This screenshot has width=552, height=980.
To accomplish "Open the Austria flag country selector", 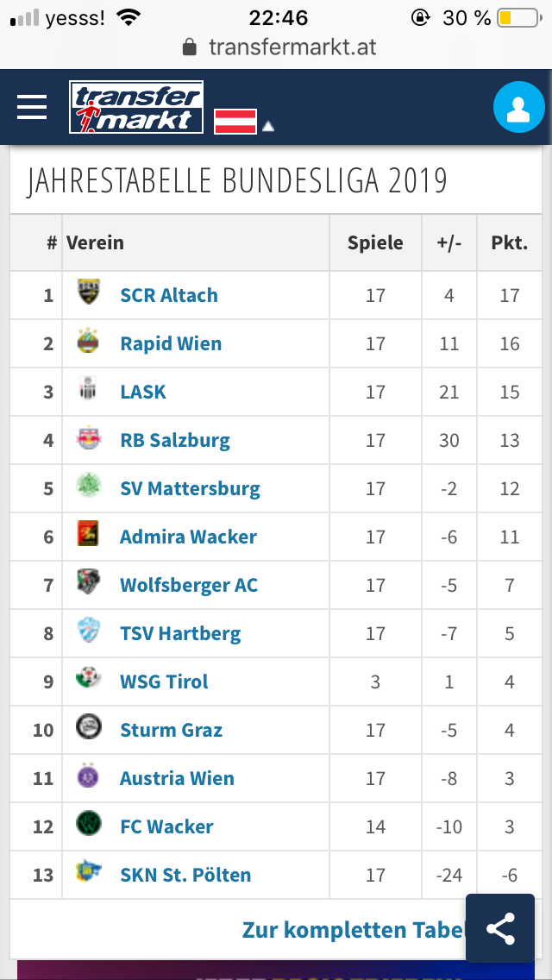I will pyautogui.click(x=235, y=122).
